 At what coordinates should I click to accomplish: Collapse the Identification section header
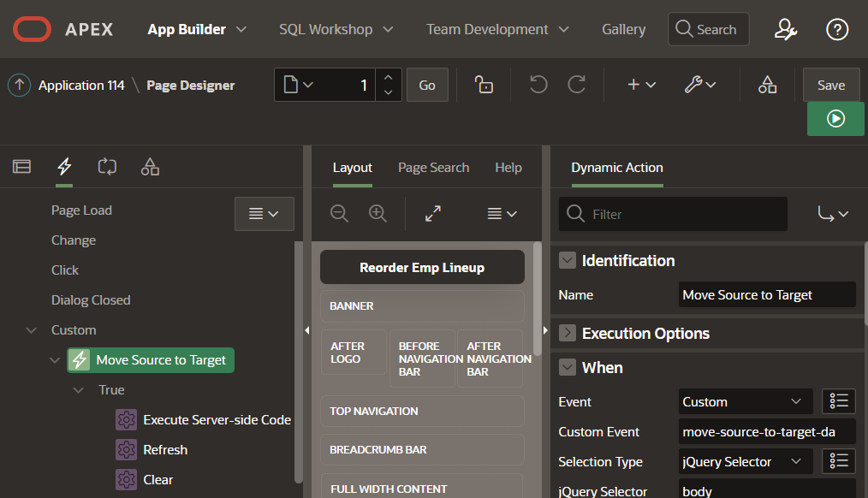click(x=568, y=261)
